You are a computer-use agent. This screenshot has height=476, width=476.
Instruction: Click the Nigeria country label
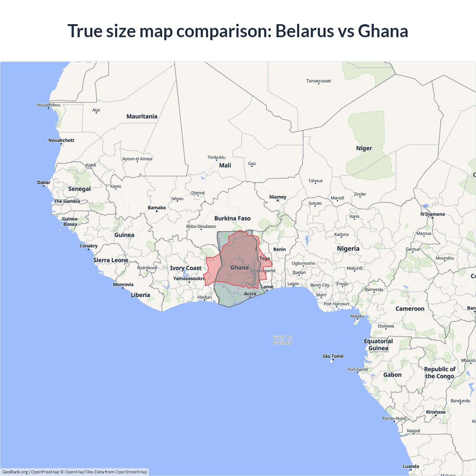(348, 249)
